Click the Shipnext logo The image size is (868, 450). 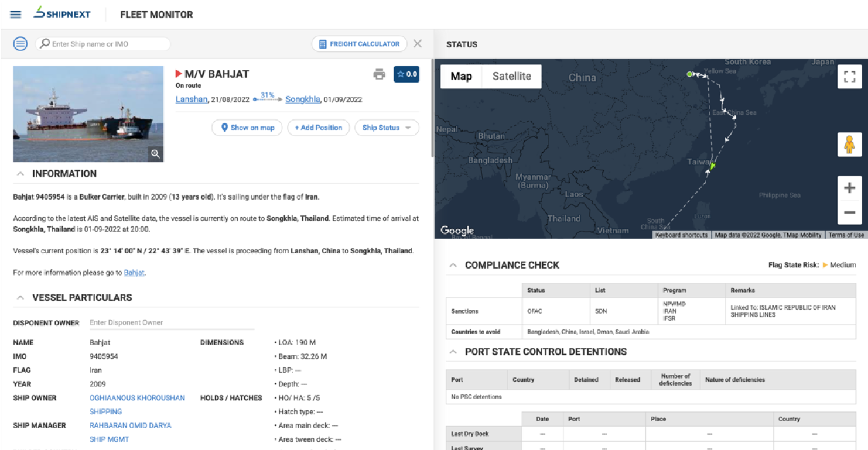(x=62, y=13)
